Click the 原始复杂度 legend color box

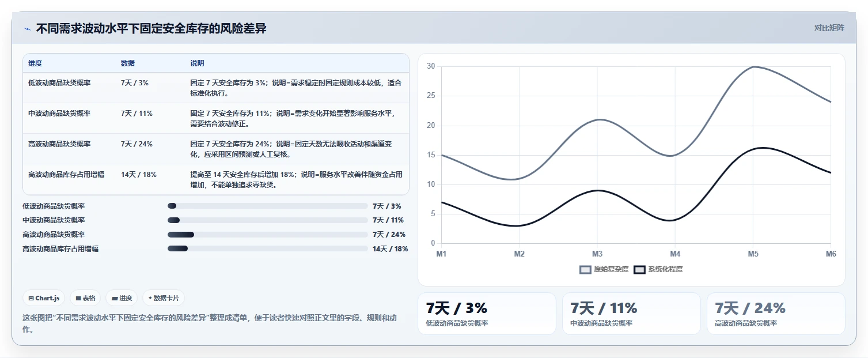click(x=585, y=269)
